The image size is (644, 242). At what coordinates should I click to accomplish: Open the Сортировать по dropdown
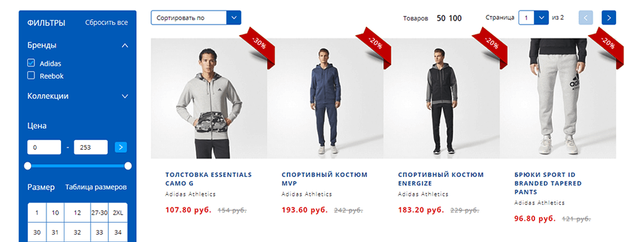tap(196, 18)
